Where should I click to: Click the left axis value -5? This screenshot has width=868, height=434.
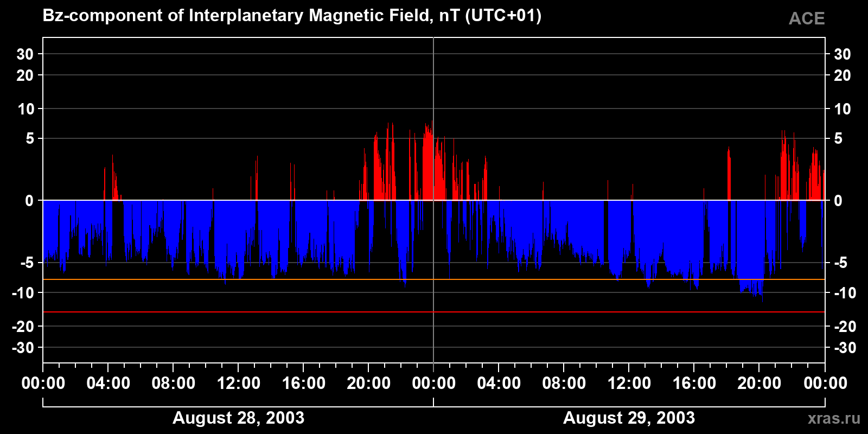[x=28, y=263]
